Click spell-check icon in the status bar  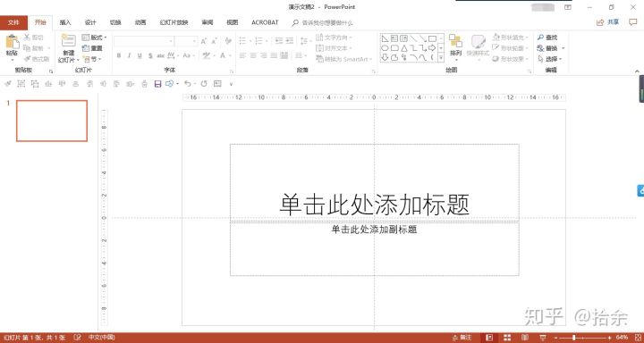pyautogui.click(x=76, y=338)
